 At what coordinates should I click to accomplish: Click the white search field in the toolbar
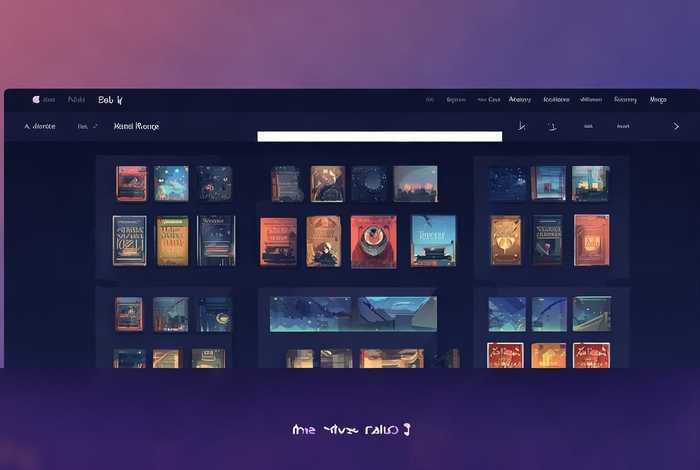(x=379, y=136)
